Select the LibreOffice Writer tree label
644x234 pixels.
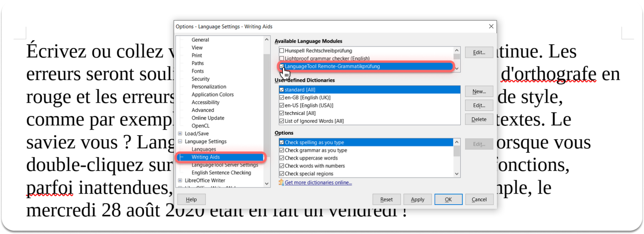205,181
